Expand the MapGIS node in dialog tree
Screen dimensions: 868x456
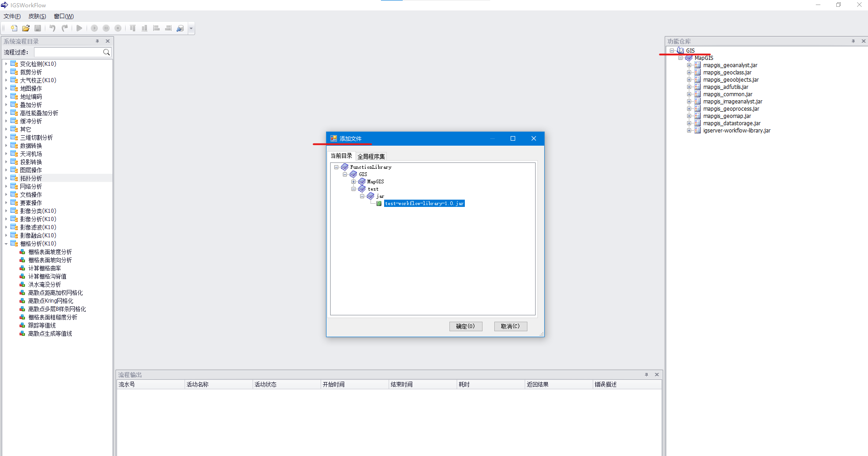click(x=353, y=181)
